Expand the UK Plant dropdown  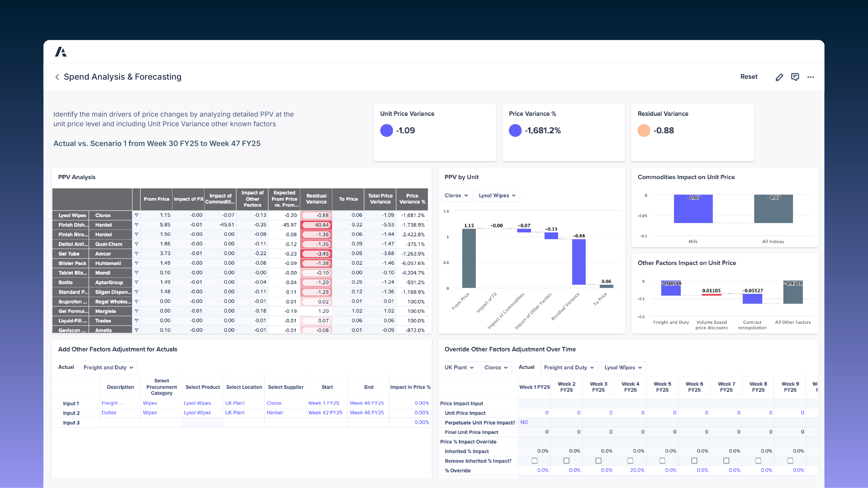click(459, 367)
